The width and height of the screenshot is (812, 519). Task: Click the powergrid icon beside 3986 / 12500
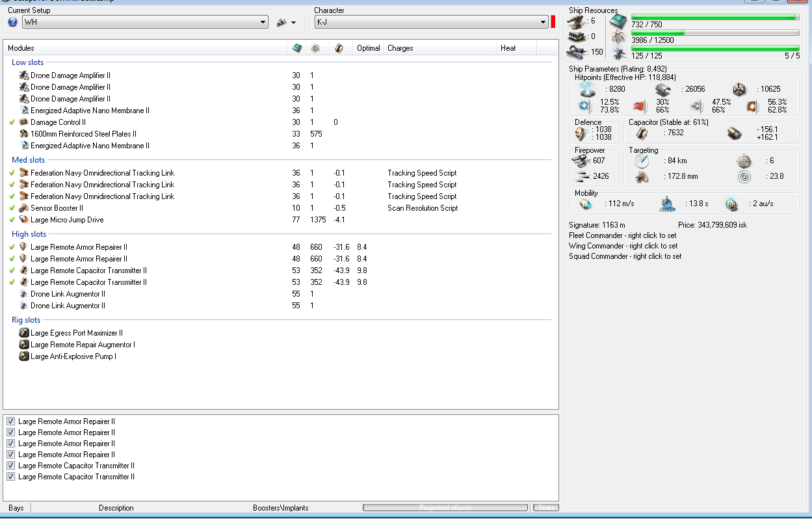(619, 37)
